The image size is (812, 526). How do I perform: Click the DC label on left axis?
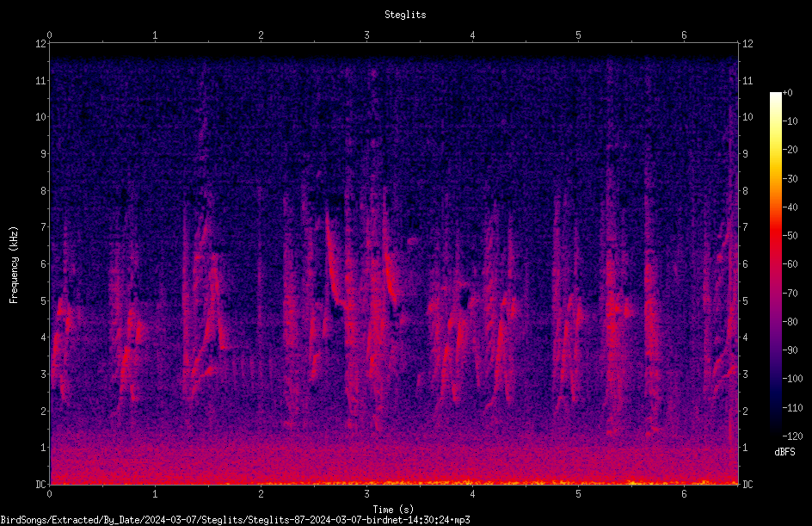click(x=40, y=484)
